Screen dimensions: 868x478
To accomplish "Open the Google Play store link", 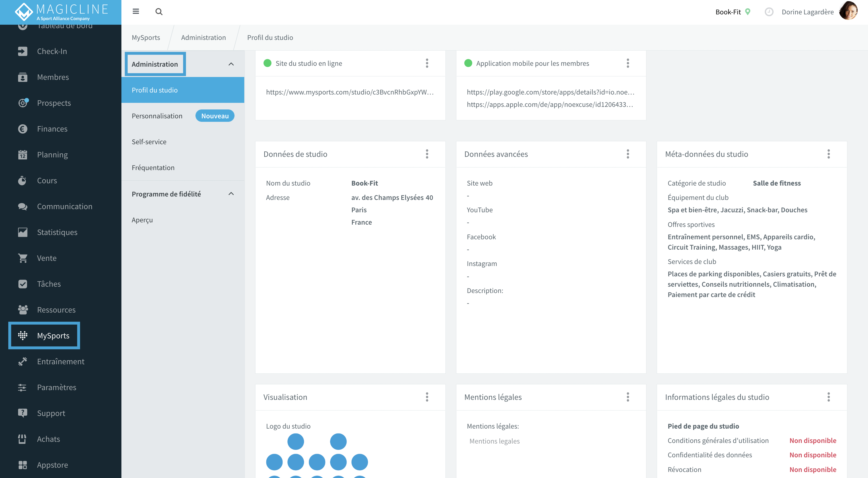I will 551,92.
